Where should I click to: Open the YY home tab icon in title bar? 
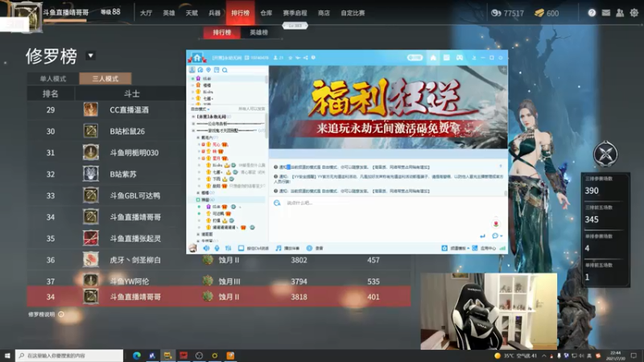click(x=433, y=57)
